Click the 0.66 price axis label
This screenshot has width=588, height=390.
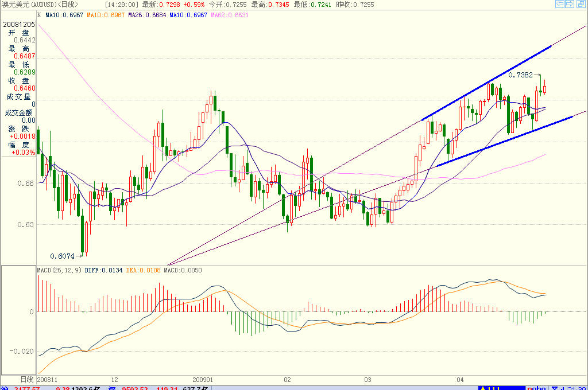tap(25, 183)
